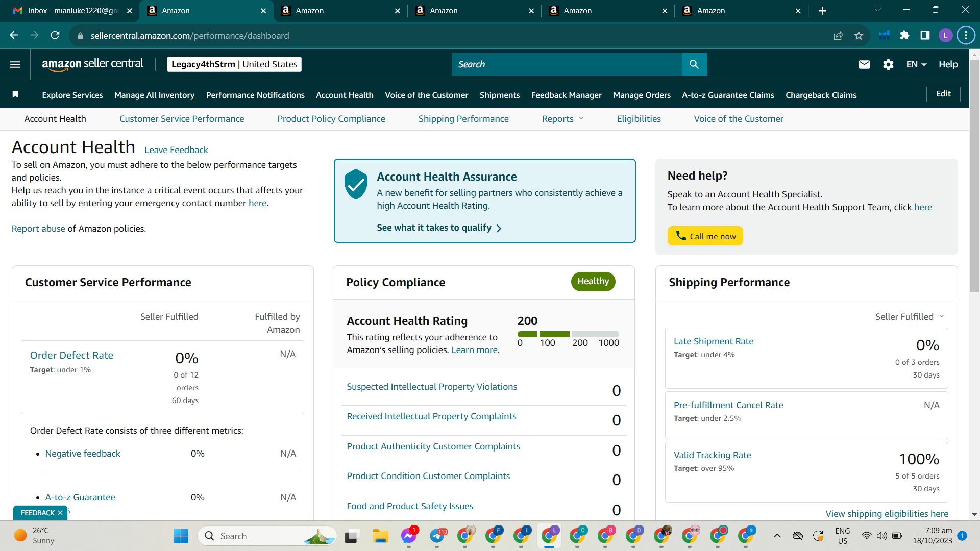This screenshot has width=980, height=551.
Task: Open a new browser tab
Action: tap(822, 11)
